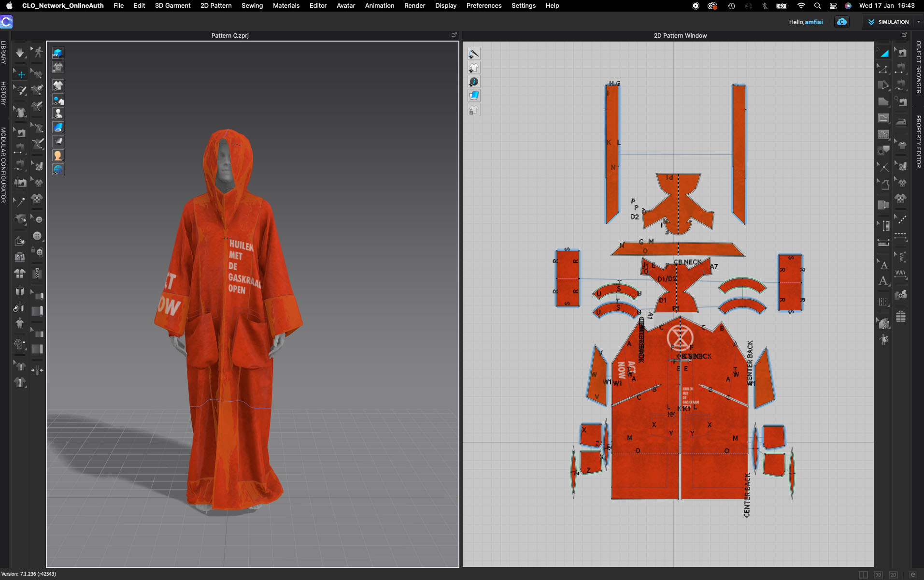The height and width of the screenshot is (580, 924).
Task: Open the Materials menu
Action: point(286,5)
